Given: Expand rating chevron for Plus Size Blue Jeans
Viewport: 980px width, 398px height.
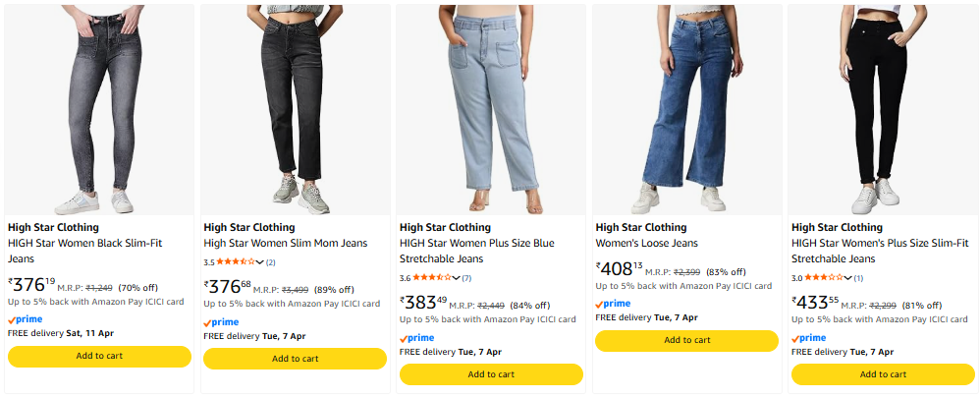Looking at the screenshot, I should (x=457, y=278).
